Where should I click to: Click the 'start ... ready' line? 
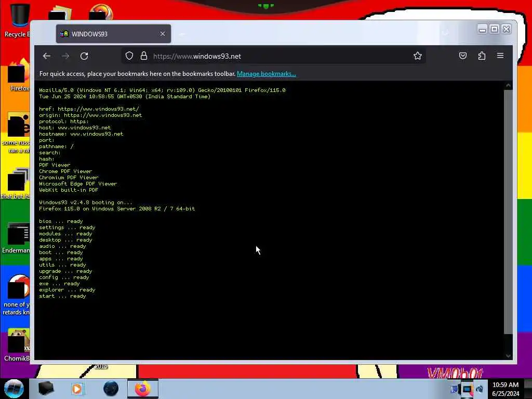pyautogui.click(x=62, y=296)
